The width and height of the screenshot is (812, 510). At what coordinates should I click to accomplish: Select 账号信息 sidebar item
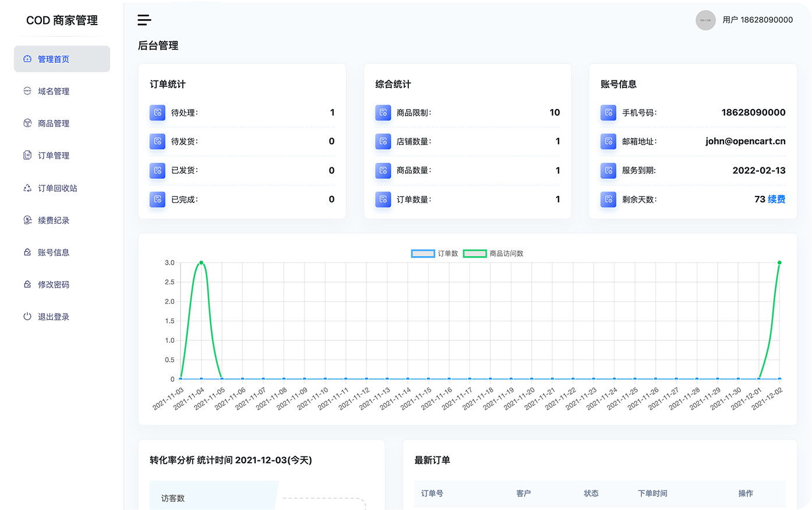pyautogui.click(x=54, y=252)
